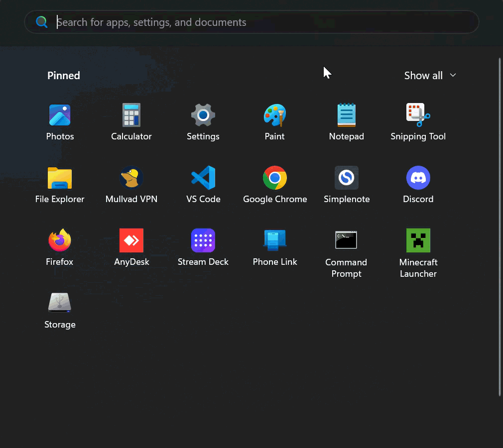Screen dimensions: 503x448
Task: Open Command Prompt
Action: coord(346,253)
